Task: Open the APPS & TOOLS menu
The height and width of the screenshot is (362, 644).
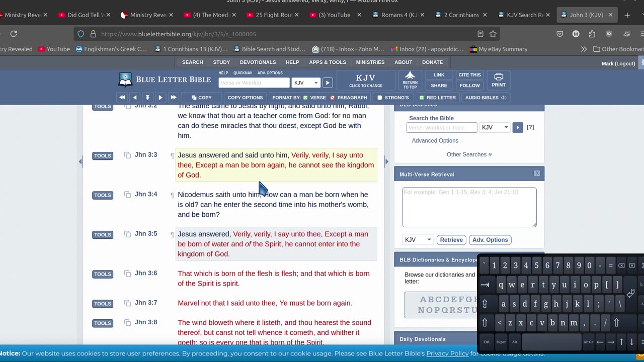Action: (x=328, y=62)
